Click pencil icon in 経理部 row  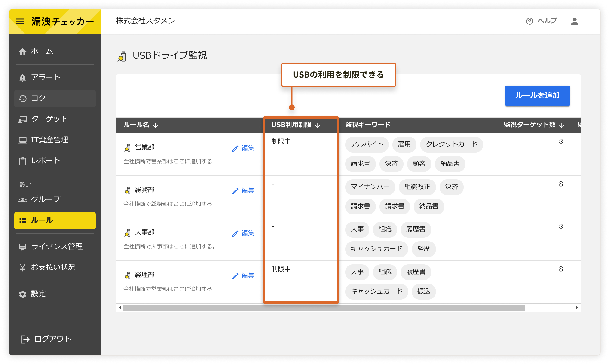click(x=235, y=276)
